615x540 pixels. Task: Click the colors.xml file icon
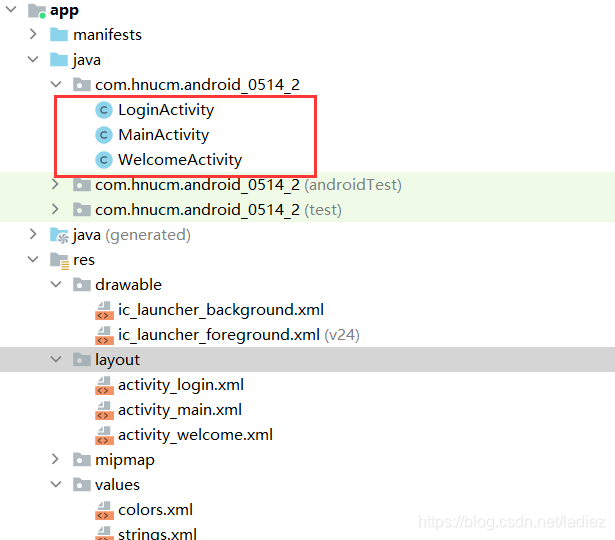pyautogui.click(x=104, y=511)
